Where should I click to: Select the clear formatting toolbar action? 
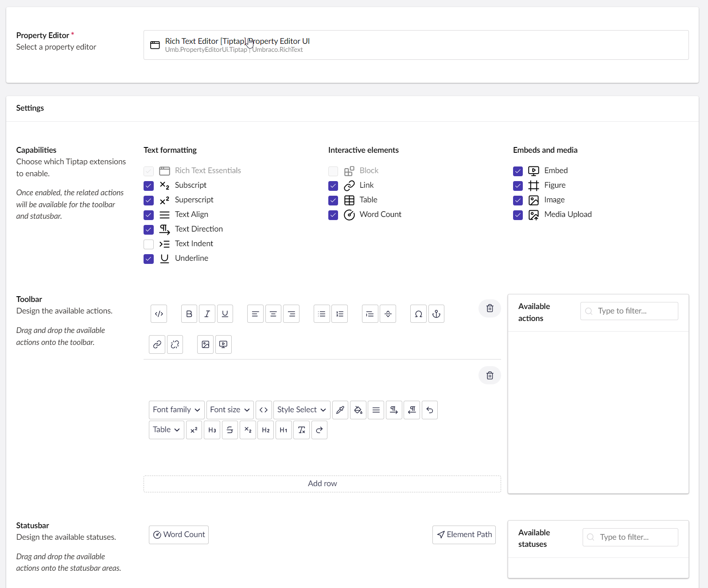coord(301,430)
